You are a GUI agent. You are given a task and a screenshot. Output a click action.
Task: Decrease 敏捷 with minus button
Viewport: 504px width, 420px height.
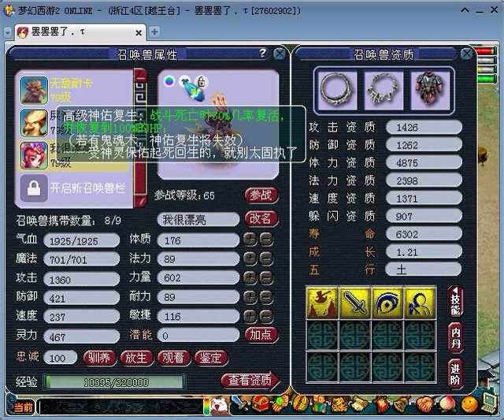266,317
